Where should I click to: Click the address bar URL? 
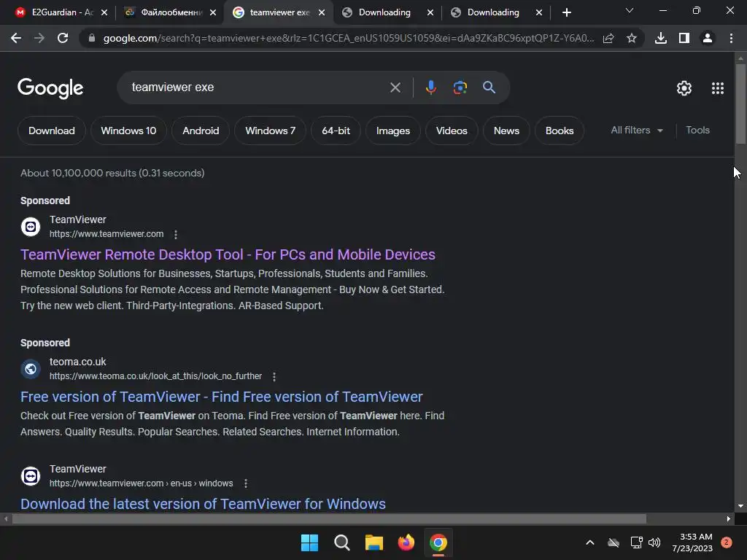348,38
